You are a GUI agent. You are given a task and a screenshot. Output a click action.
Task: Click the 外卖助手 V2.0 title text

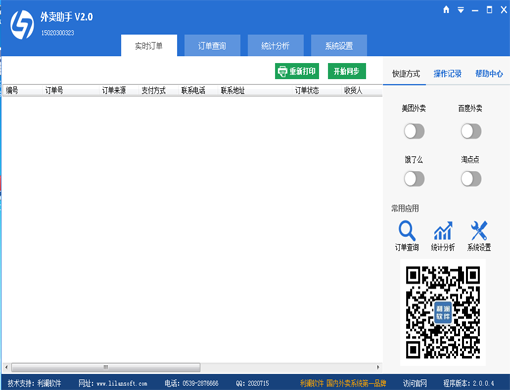(67, 17)
